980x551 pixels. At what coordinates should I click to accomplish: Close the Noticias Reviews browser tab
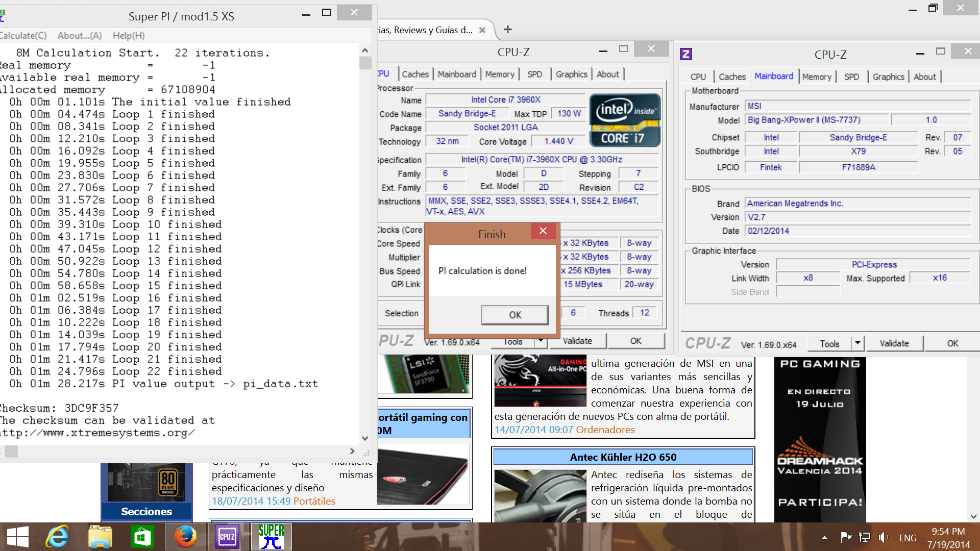click(482, 30)
